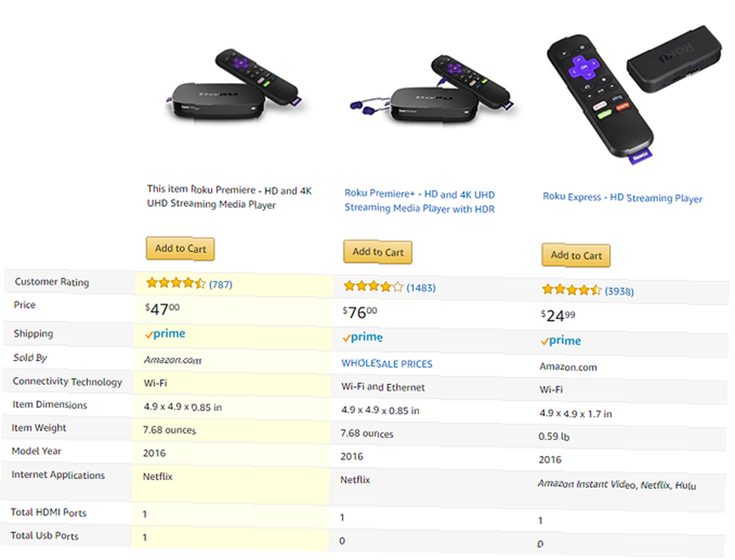Viewport: 735px width, 560px height.
Task: Add Roku Premiere to cart
Action: [181, 248]
